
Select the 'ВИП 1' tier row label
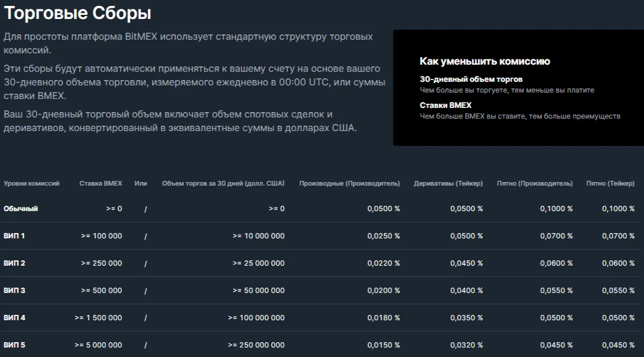(x=14, y=235)
